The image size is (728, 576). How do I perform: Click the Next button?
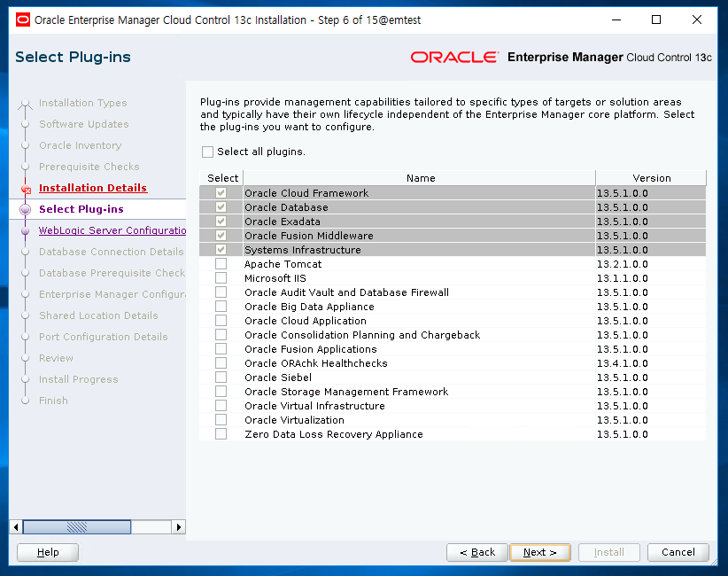click(540, 552)
